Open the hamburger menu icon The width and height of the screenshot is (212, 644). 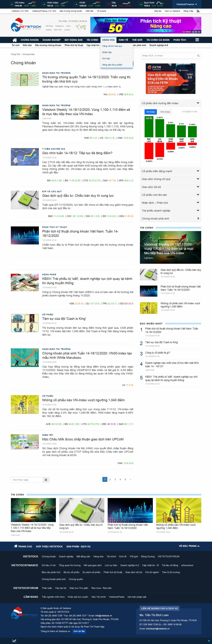[197, 40]
